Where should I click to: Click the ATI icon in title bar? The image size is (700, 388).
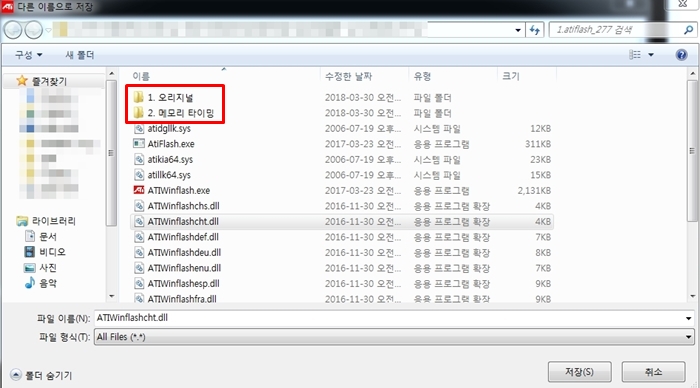7,6
